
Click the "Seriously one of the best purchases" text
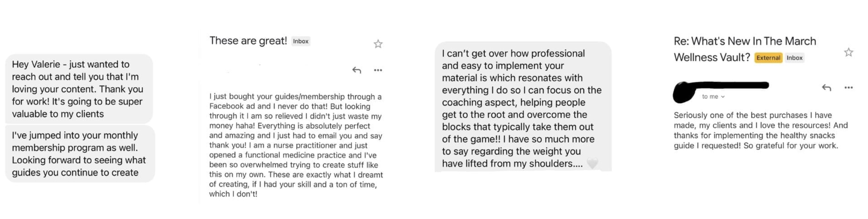click(x=760, y=130)
